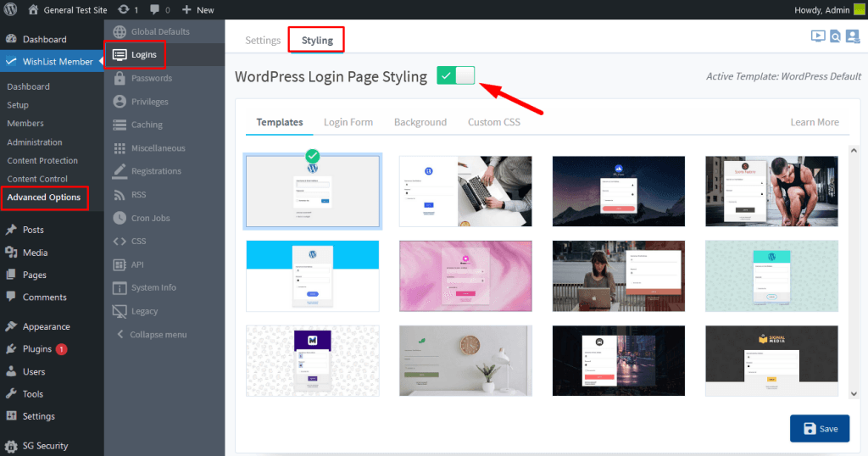Choose the night mountain template thumbnail
868x456 pixels.
618,191
